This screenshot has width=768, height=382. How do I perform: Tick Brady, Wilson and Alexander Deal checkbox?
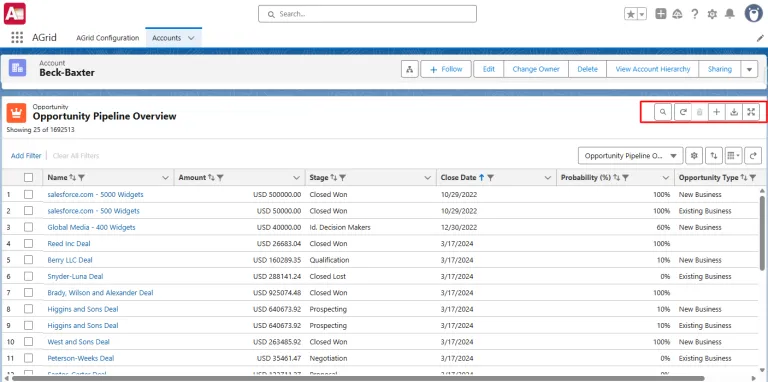click(x=28, y=292)
